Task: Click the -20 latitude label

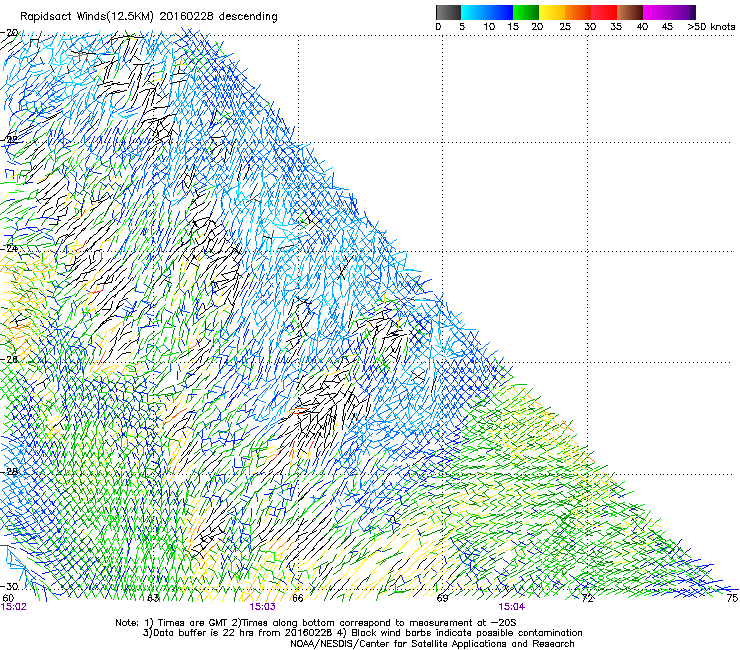Action: [x=9, y=33]
